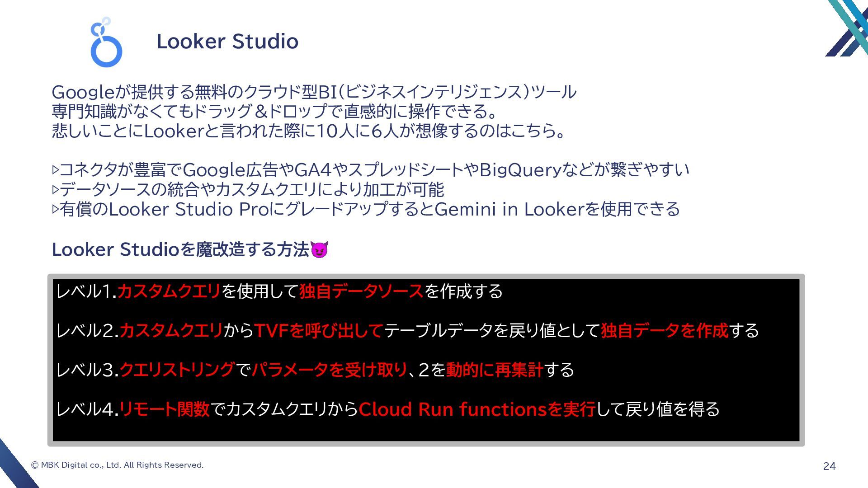Select the Looker Studio slide title

[x=227, y=42]
